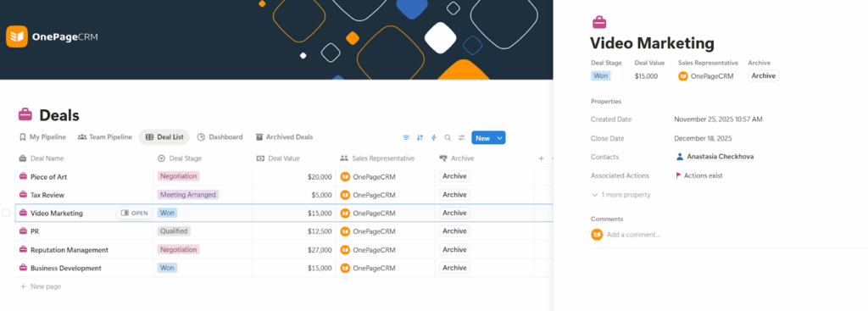Click the lightning bolt automation icon
This screenshot has width=868, height=311.
(x=434, y=138)
